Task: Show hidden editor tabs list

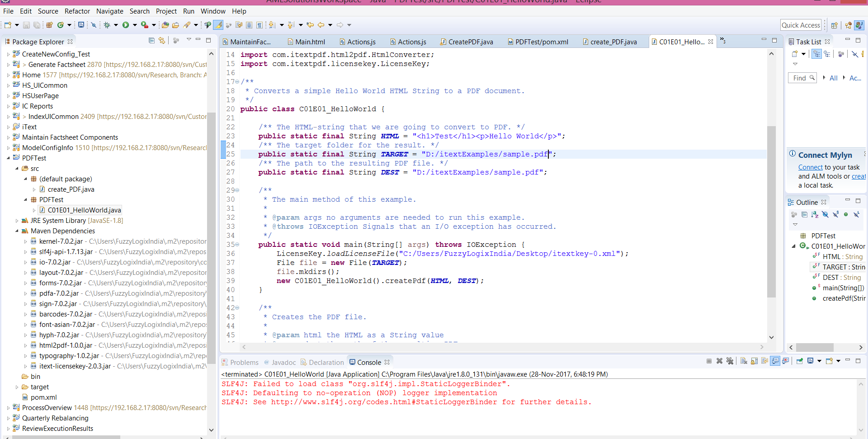Action: [722, 40]
